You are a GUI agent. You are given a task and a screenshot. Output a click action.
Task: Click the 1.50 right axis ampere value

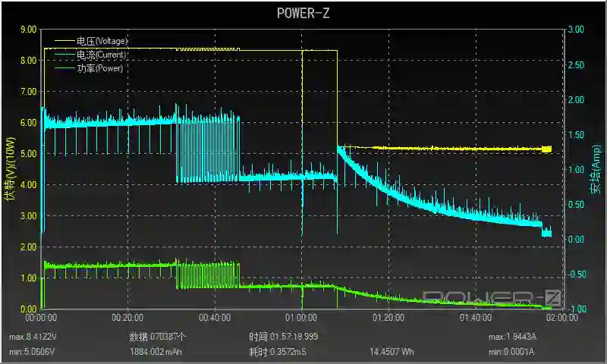(x=576, y=135)
